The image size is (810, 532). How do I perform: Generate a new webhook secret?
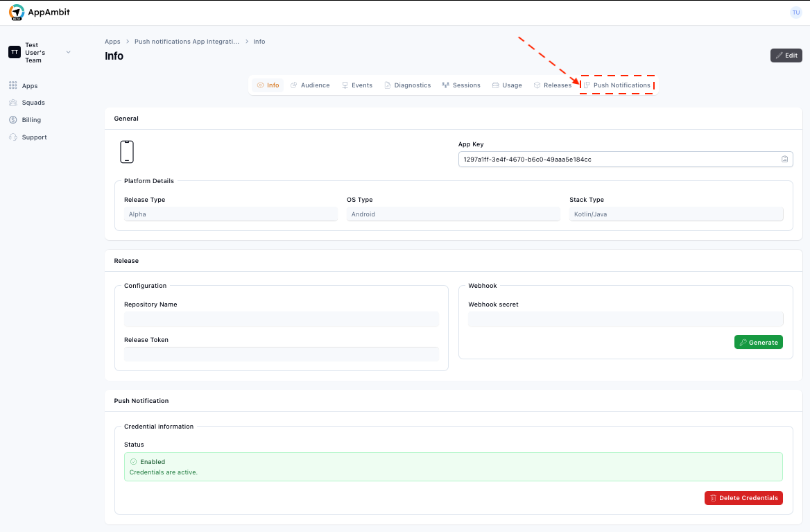[758, 342]
